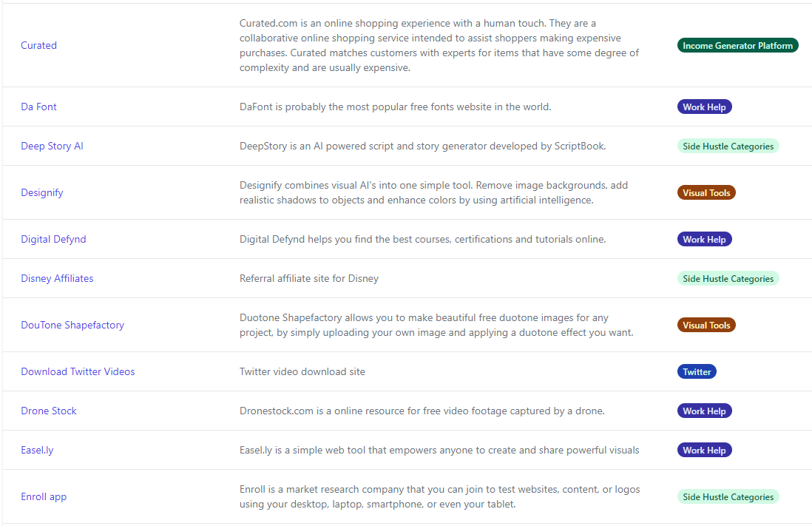Viewport: 812px width, 526px height.
Task: Click Side Hustle Categories tag for Deep Story AI
Action: (728, 146)
